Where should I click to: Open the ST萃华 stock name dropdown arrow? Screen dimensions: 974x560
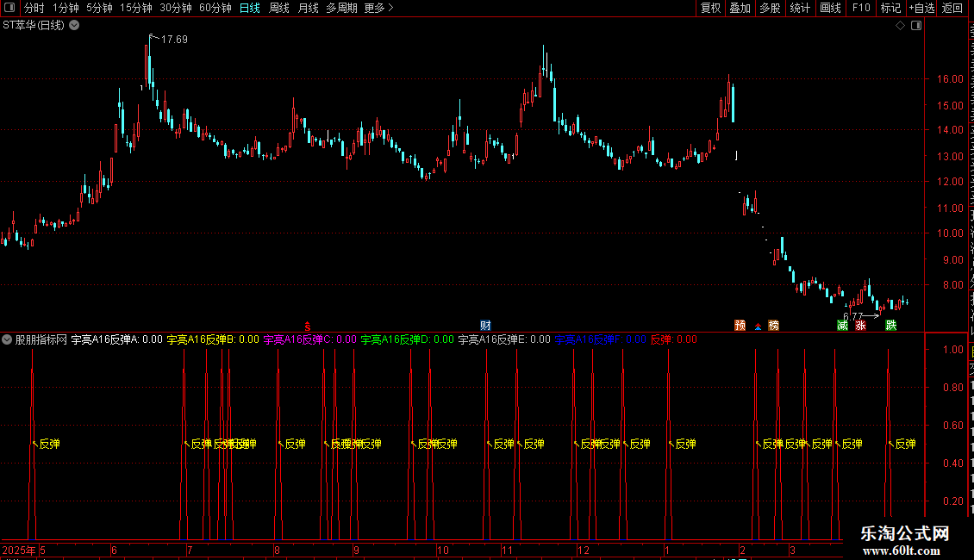tap(74, 25)
